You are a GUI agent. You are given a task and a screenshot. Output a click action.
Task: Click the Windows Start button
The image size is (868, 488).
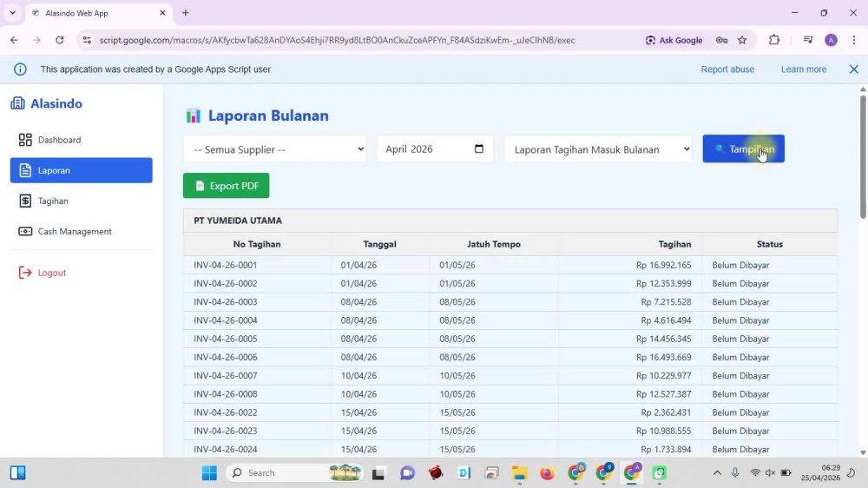209,472
